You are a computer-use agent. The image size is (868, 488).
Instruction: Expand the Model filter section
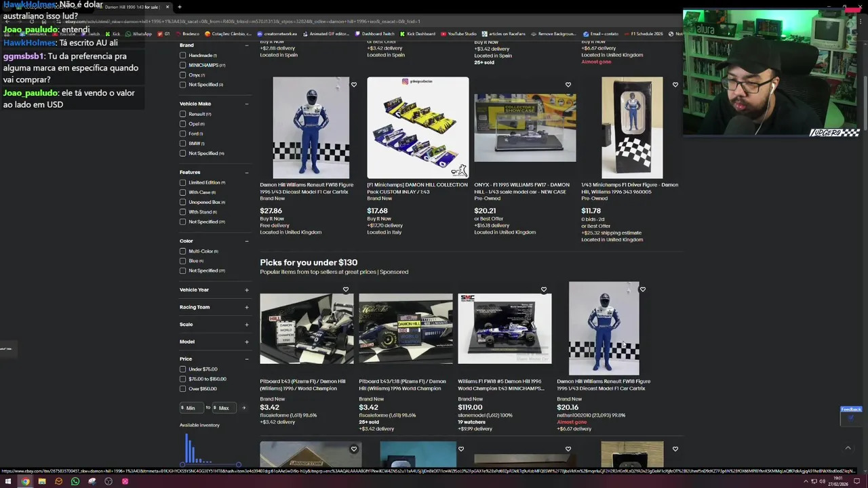click(246, 342)
